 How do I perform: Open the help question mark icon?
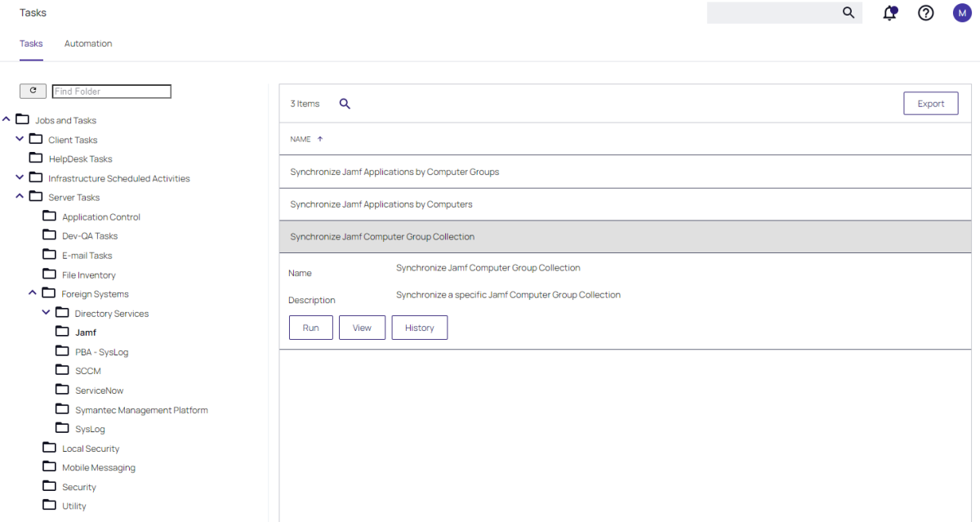[x=925, y=13]
